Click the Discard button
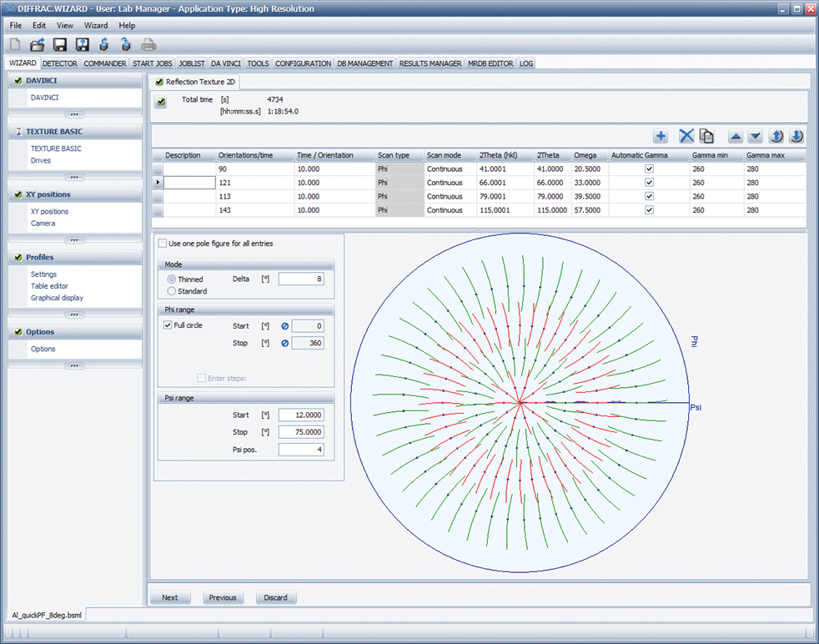819x644 pixels. [x=275, y=597]
